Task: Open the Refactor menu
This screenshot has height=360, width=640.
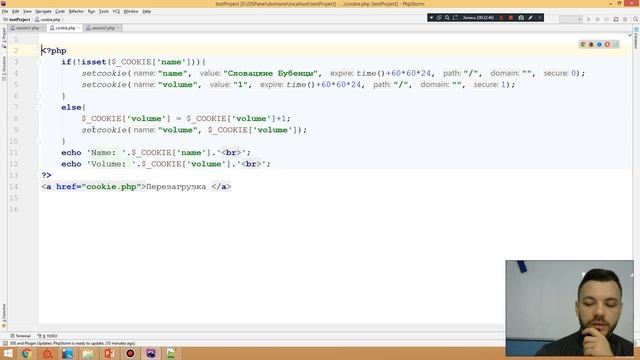Action: (76, 11)
